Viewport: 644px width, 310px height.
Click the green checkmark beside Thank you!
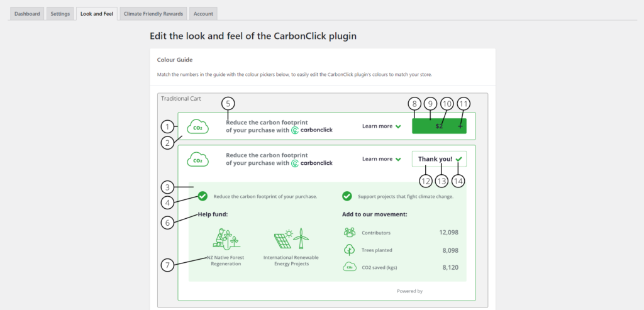(458, 159)
